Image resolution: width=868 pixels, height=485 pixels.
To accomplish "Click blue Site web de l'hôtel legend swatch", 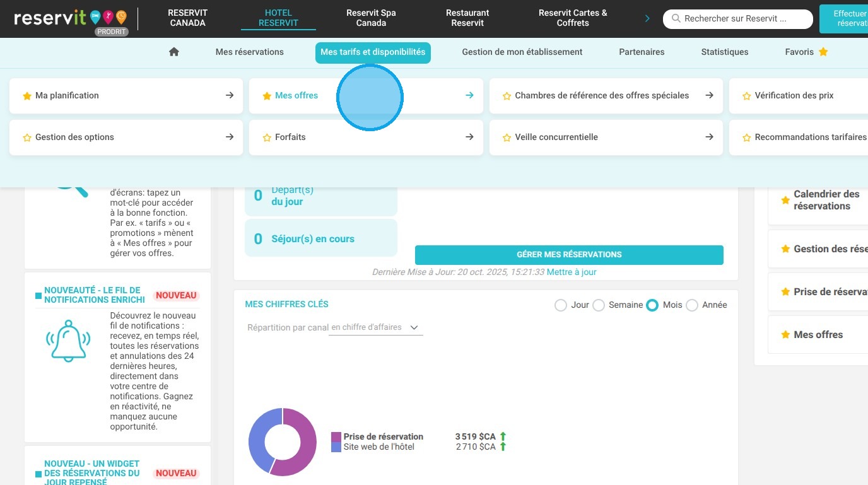I will tap(336, 447).
